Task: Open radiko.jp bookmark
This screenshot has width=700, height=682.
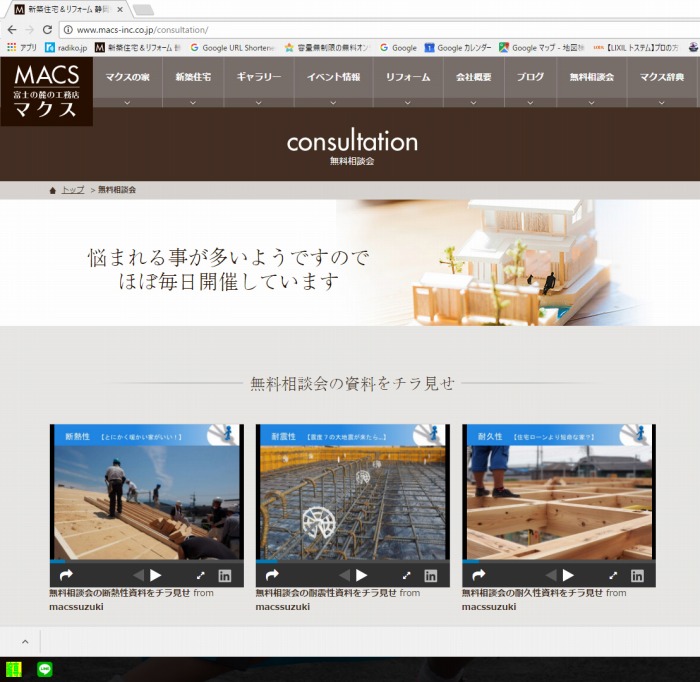Action: [x=66, y=47]
